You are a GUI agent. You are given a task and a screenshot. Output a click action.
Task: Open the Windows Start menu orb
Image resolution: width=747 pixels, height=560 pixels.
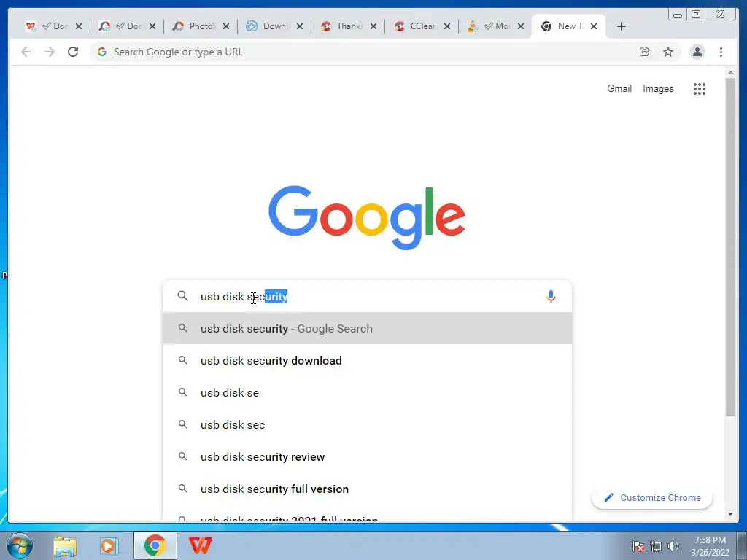point(20,545)
